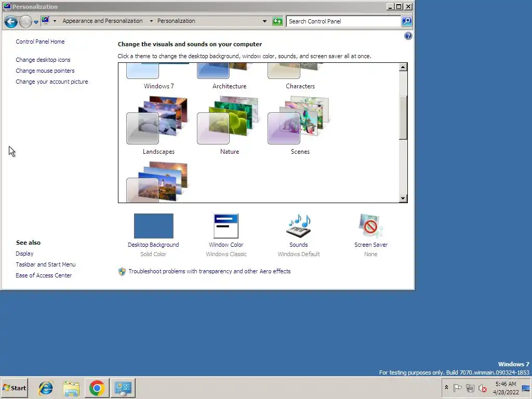Launch Google Chrome from taskbar
The height and width of the screenshot is (399, 532).
(x=97, y=388)
